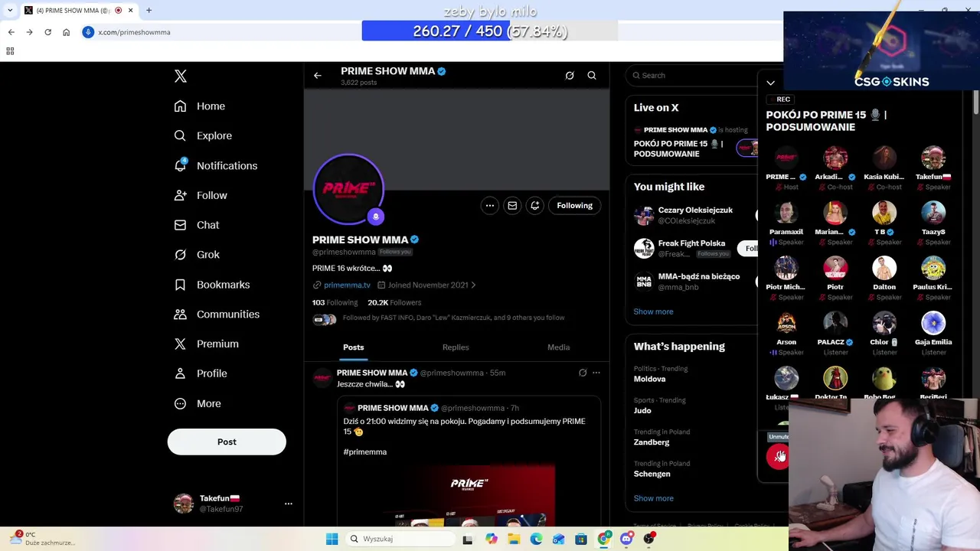Select the Posts tab
The image size is (980, 551).
point(354,347)
